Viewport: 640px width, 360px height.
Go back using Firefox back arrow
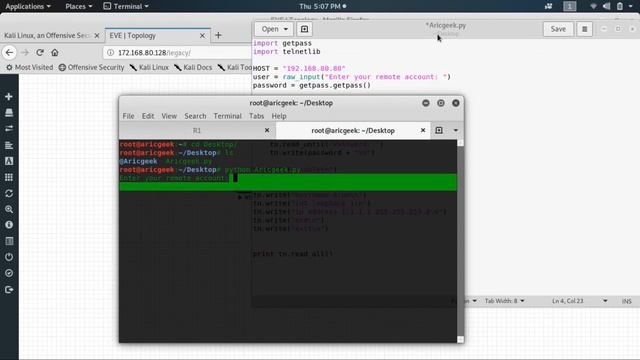(9, 52)
